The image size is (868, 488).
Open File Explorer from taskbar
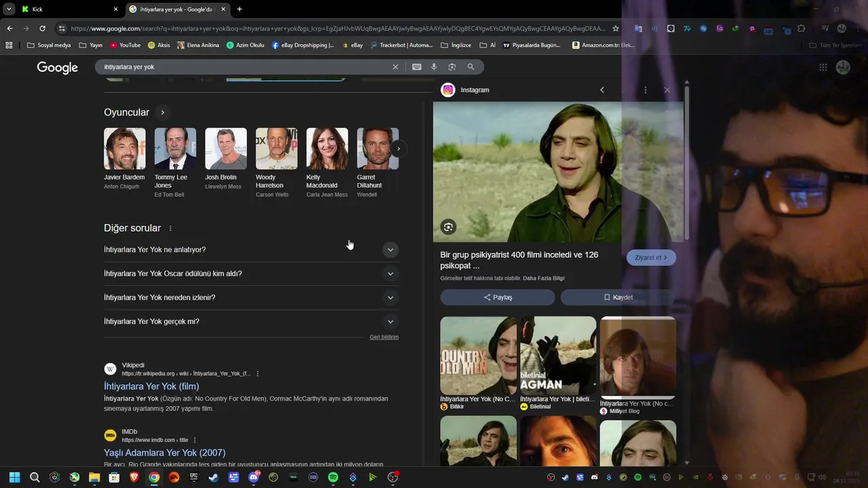(94, 477)
